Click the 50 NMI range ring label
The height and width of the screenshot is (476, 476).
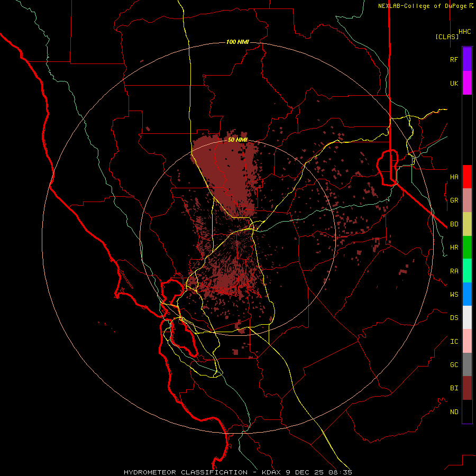237,140
